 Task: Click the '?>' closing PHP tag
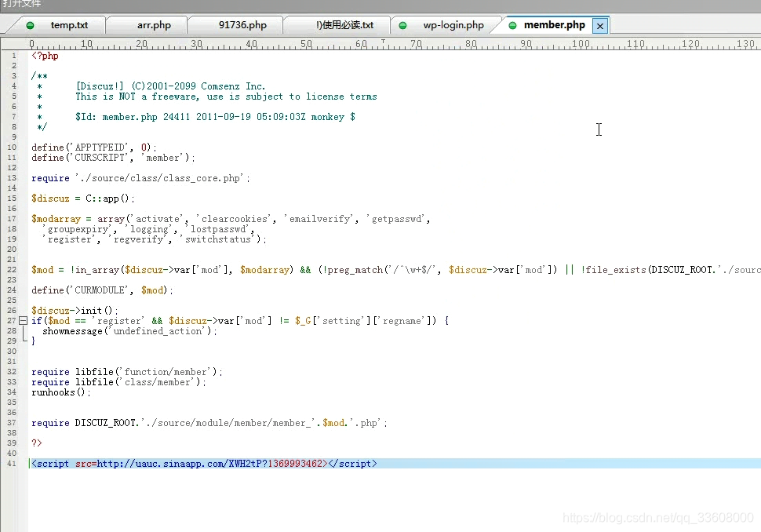click(37, 443)
